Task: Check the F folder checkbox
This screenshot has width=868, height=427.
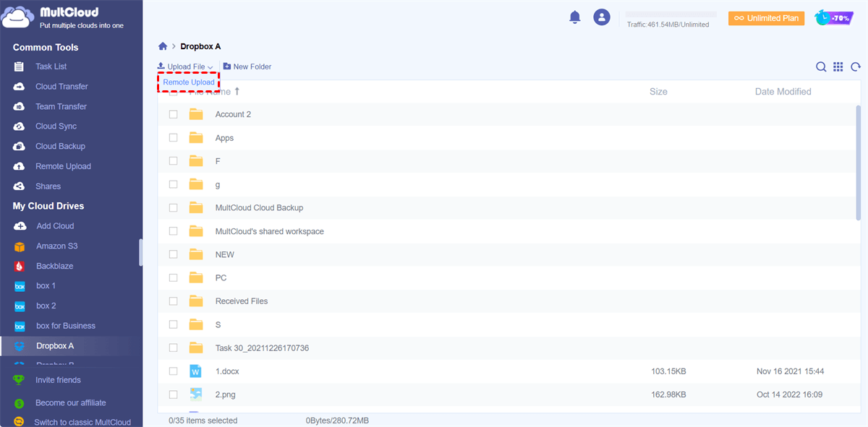Action: click(x=173, y=161)
